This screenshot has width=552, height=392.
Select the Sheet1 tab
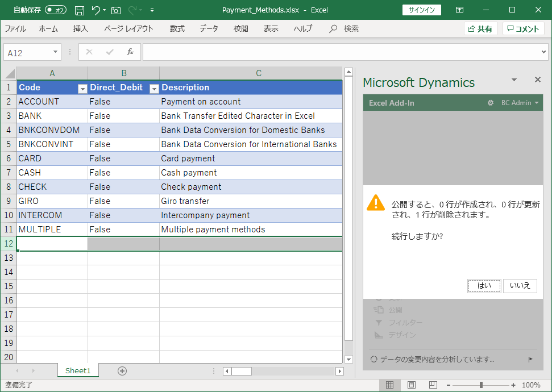pos(78,371)
